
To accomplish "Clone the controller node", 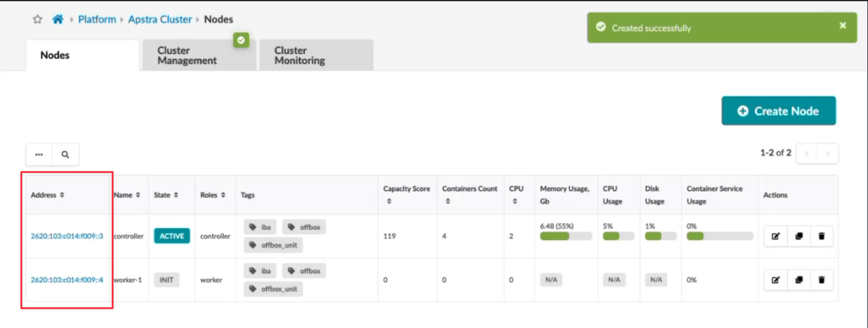I will (x=798, y=236).
